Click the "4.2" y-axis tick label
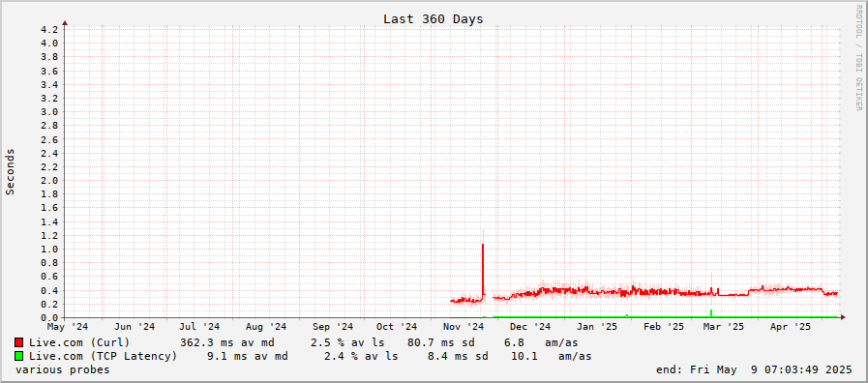Viewport: 868px width, 383px height. click(x=49, y=29)
